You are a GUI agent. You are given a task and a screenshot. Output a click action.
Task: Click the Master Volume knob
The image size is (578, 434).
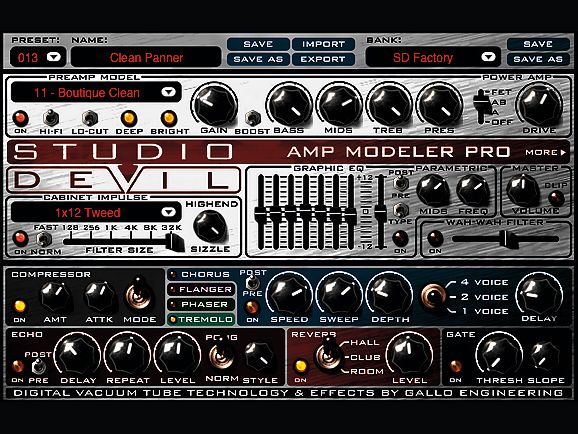(523, 190)
